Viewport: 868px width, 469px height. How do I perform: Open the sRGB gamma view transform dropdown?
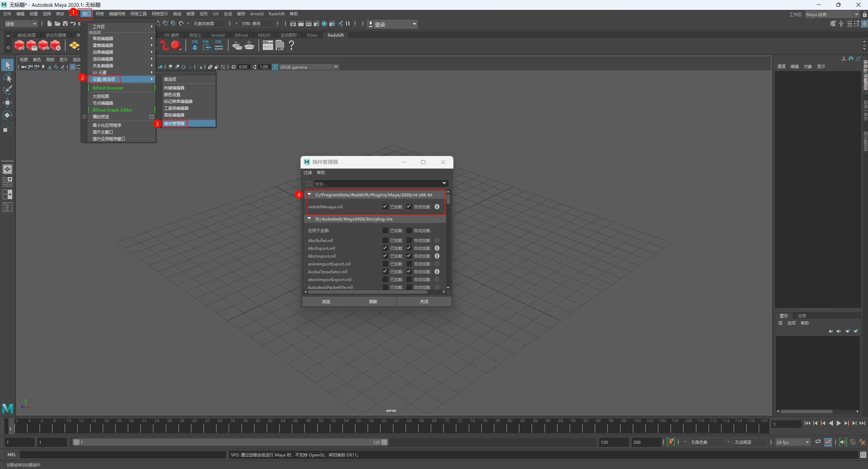tap(336, 67)
